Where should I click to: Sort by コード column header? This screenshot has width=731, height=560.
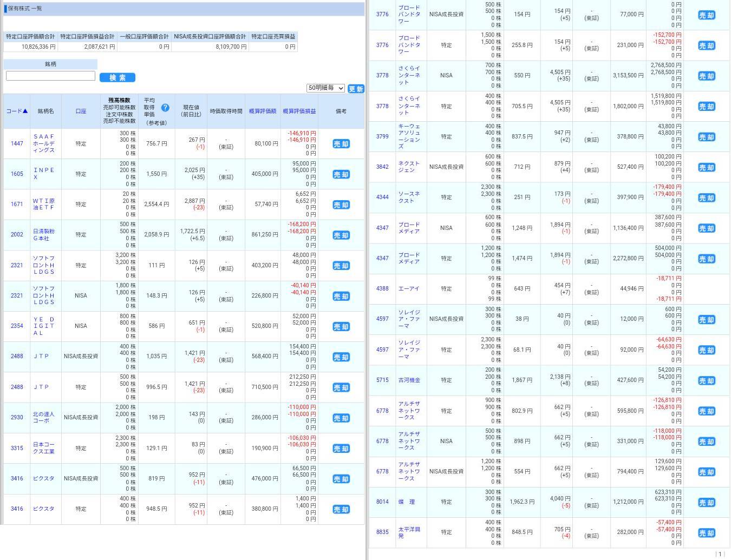pos(17,111)
